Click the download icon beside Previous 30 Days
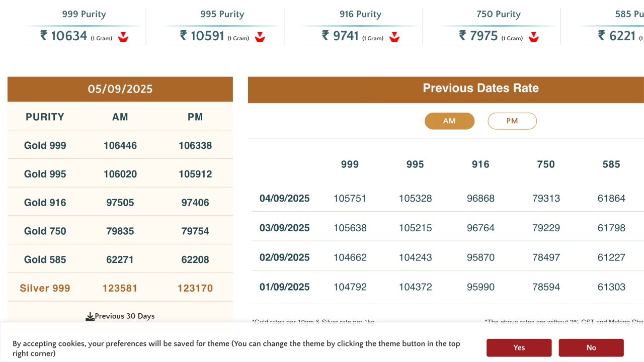 [x=90, y=316]
